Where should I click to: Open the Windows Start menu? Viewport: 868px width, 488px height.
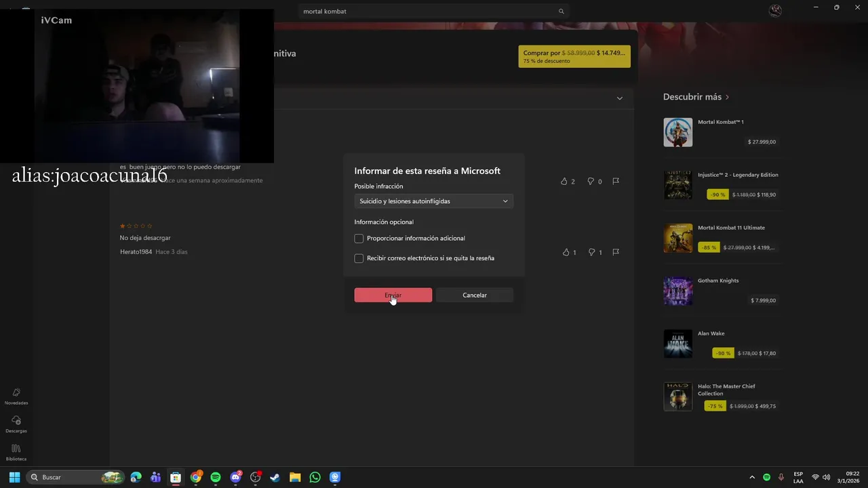pos(14,477)
